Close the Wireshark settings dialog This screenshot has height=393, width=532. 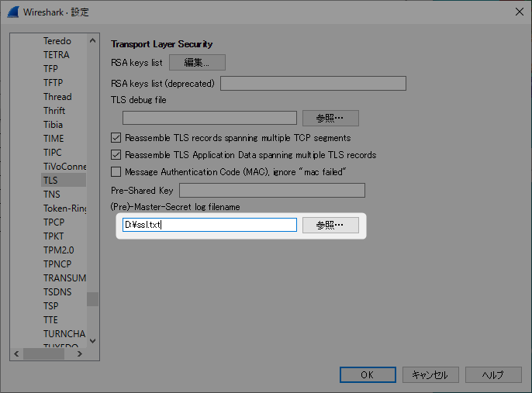(519, 12)
